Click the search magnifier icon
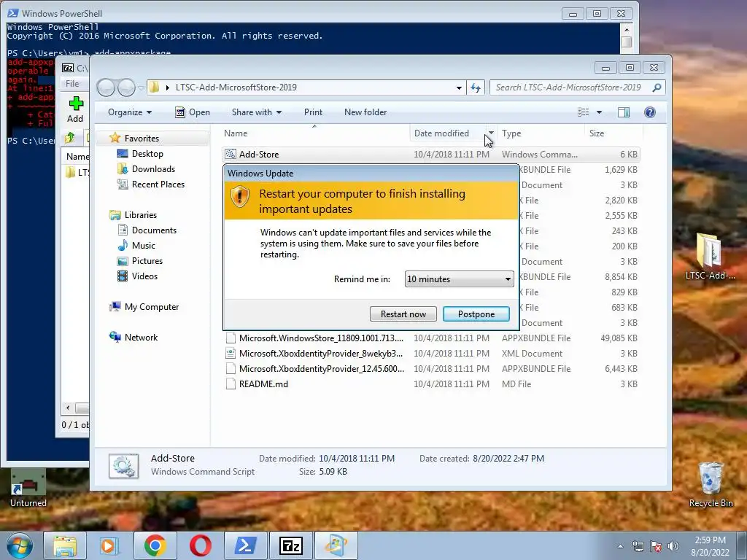The image size is (747, 560). [657, 87]
